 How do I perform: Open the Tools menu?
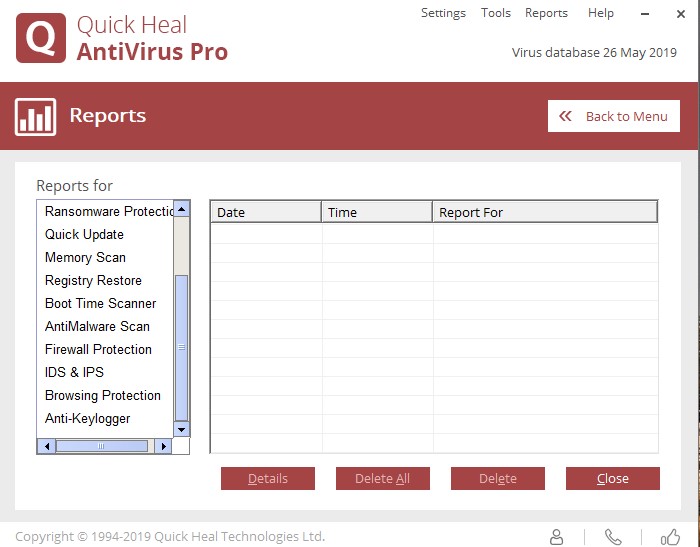coord(496,13)
